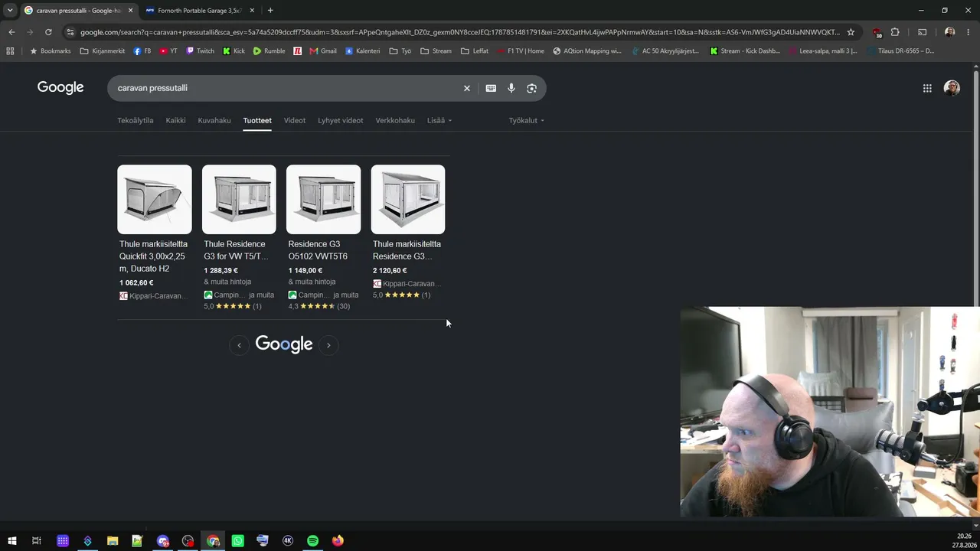Open the Gmail bookmark
Screen dimensions: 980x551
[x=323, y=51]
